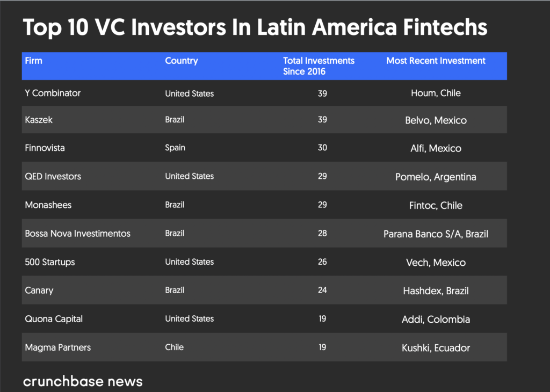Viewport: 550px width, 392px height.
Task: Select the 500 Startups entry
Action: click(x=49, y=262)
